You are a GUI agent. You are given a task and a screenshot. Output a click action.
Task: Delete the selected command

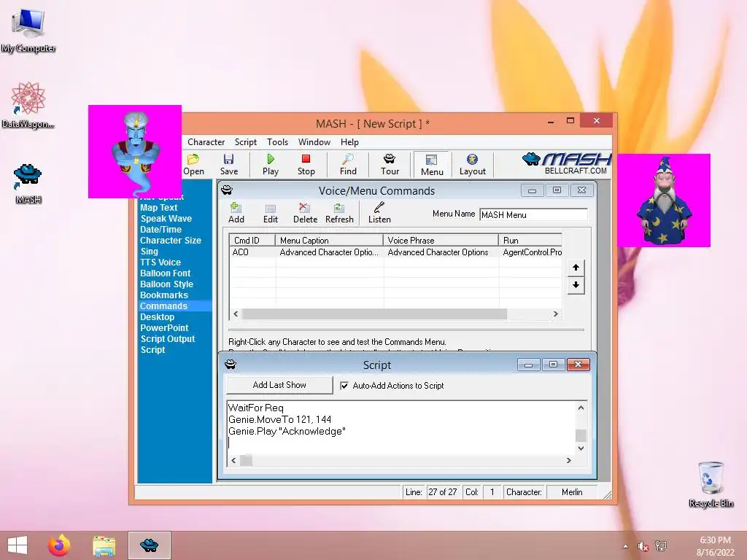[305, 213]
